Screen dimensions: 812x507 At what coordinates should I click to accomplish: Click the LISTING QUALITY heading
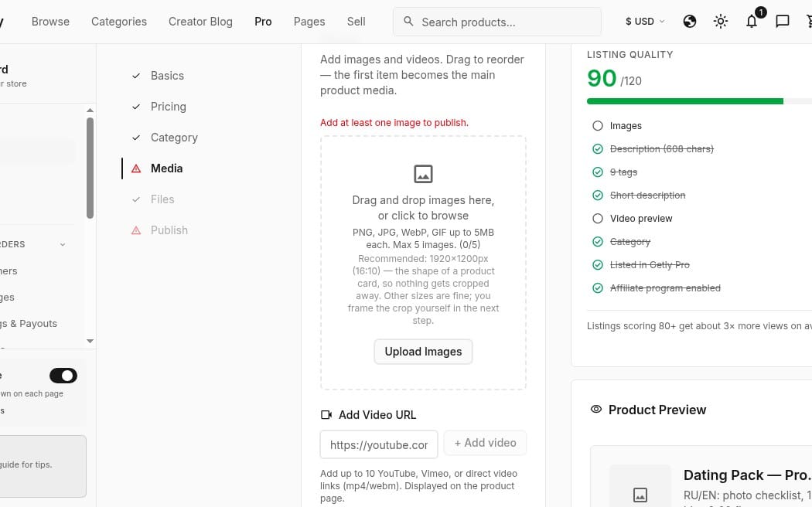[629, 55]
